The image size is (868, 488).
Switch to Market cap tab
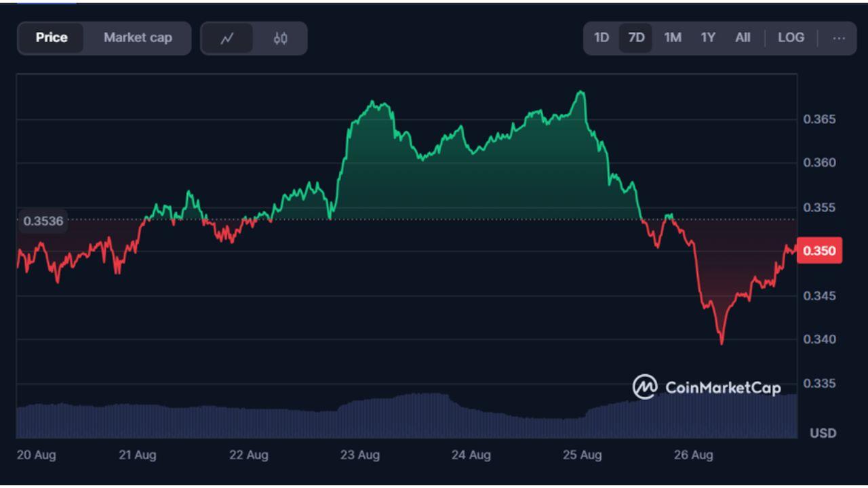138,38
